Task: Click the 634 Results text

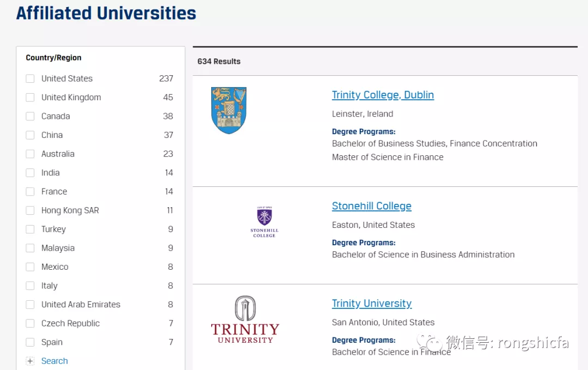Action: point(219,62)
